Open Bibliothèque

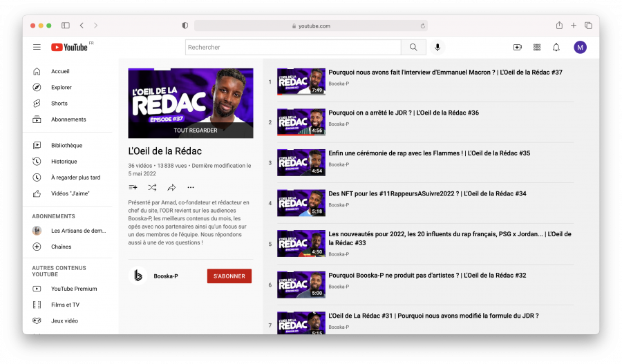[x=68, y=146]
